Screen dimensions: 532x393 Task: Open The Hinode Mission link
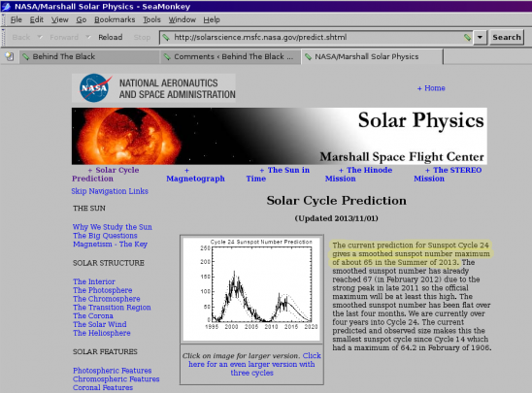358,175
